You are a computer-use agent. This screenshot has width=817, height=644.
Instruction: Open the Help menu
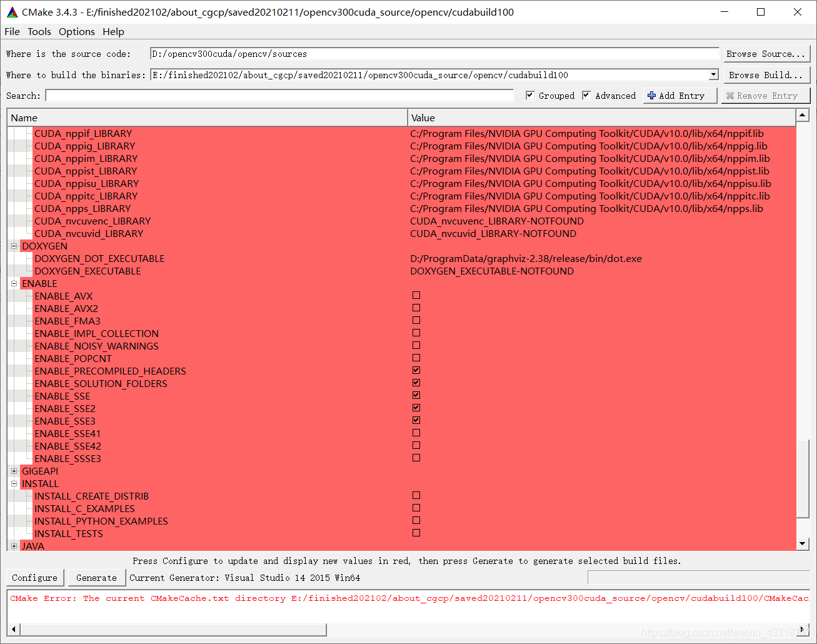pos(113,31)
